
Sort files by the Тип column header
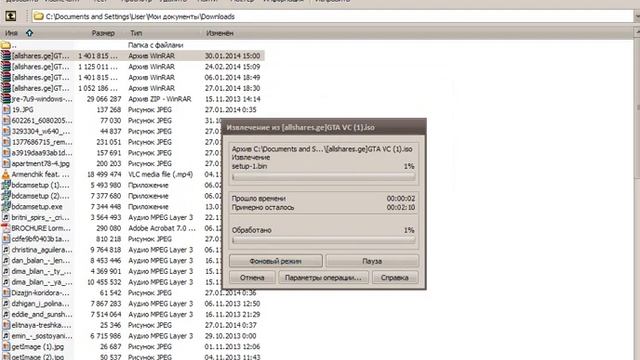pos(136,33)
